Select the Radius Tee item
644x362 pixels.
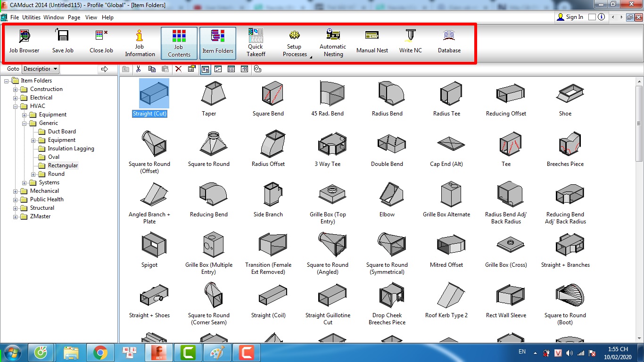tap(446, 99)
